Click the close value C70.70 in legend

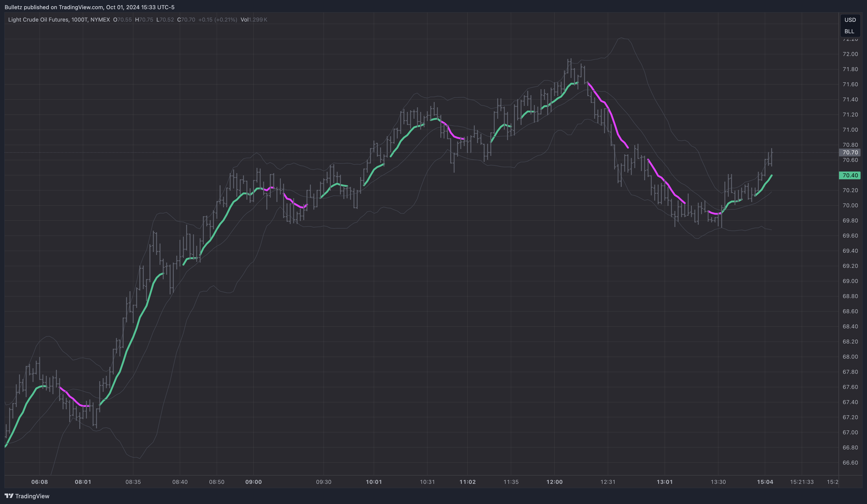[186, 20]
